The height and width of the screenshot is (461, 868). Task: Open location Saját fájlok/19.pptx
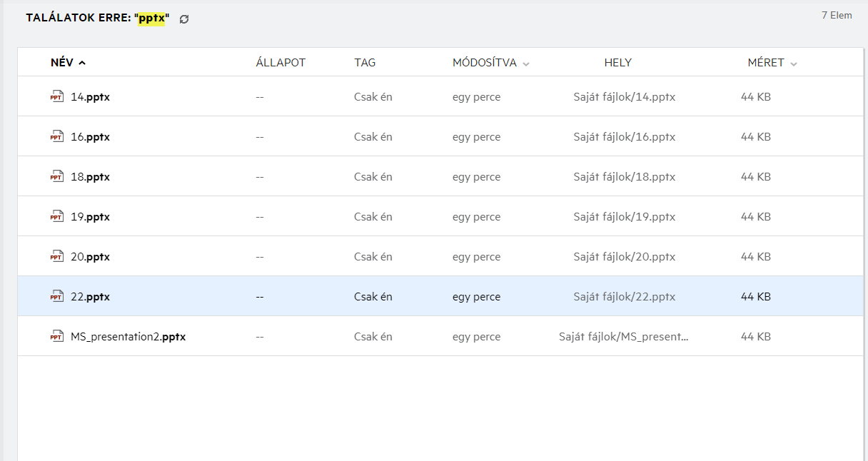[624, 217]
